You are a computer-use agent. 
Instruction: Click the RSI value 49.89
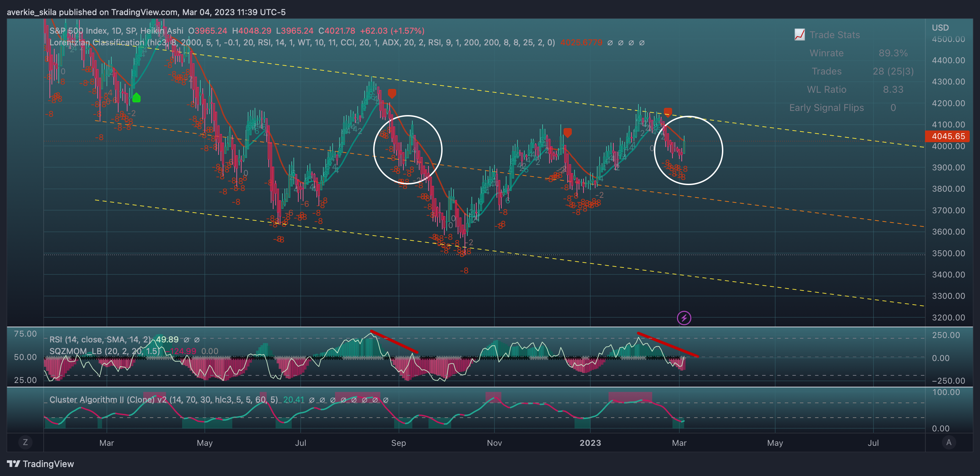pyautogui.click(x=167, y=340)
